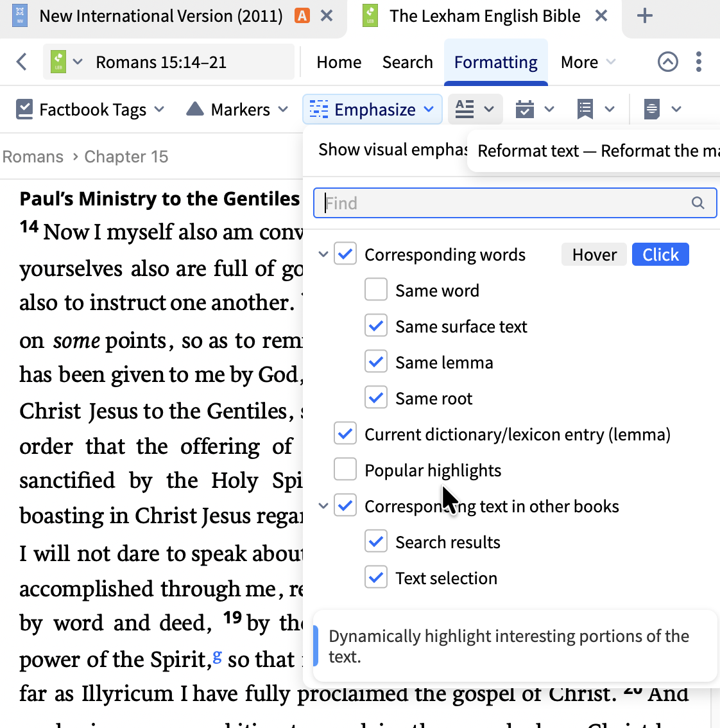Collapse Corresponding text in other books

tap(323, 506)
